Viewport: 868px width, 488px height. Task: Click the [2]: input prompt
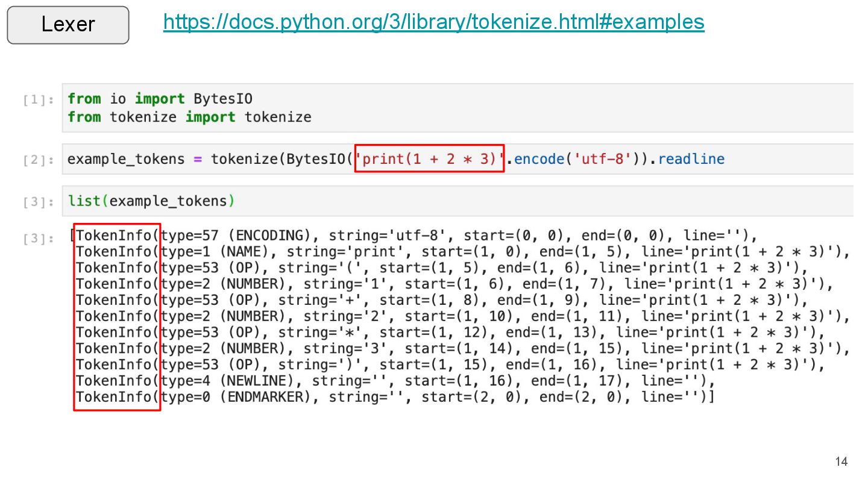click(x=40, y=160)
